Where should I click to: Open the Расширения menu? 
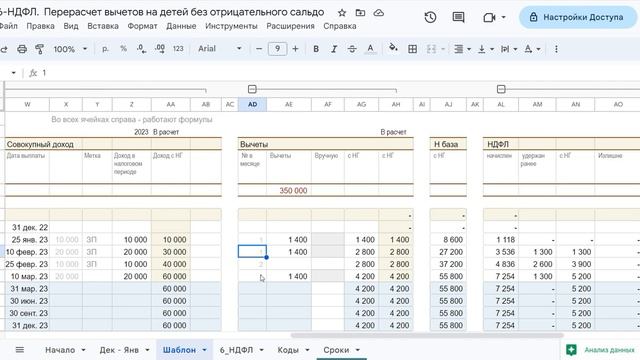point(290,26)
